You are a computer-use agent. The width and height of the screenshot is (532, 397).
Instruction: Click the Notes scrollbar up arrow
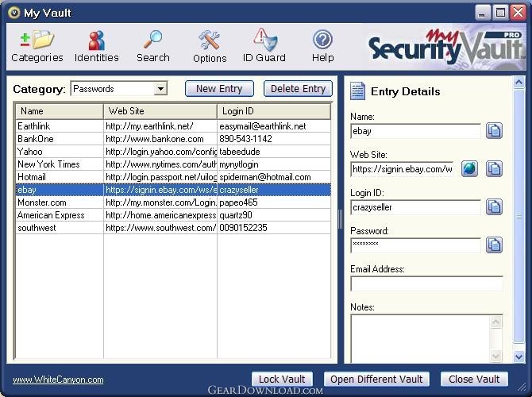click(x=496, y=322)
